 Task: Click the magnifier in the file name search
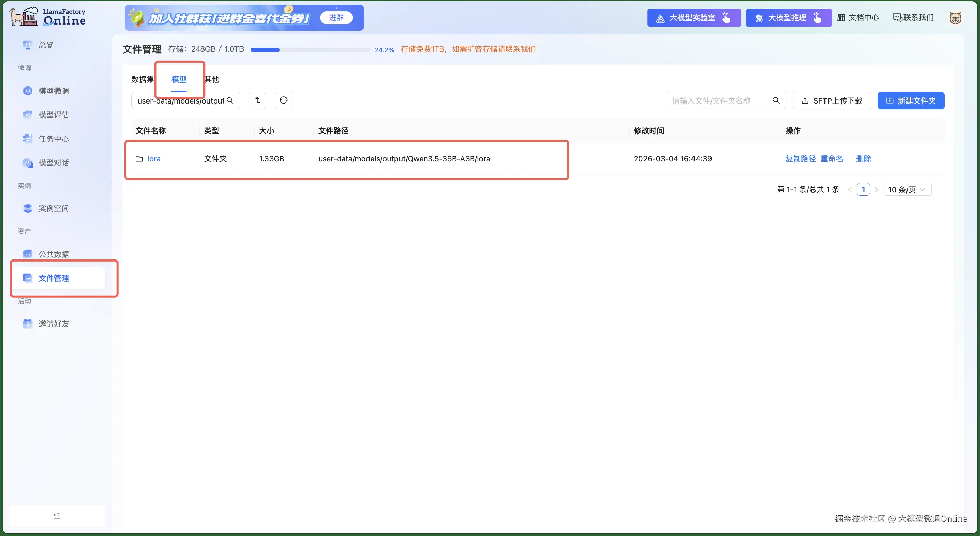(776, 100)
